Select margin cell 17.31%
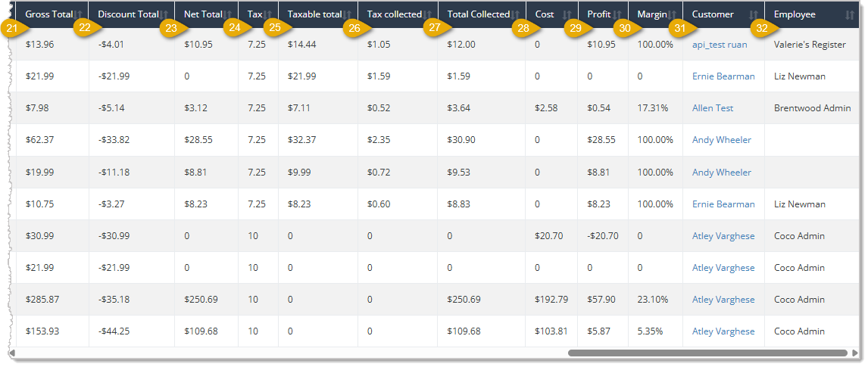The height and width of the screenshot is (367, 868). (653, 108)
